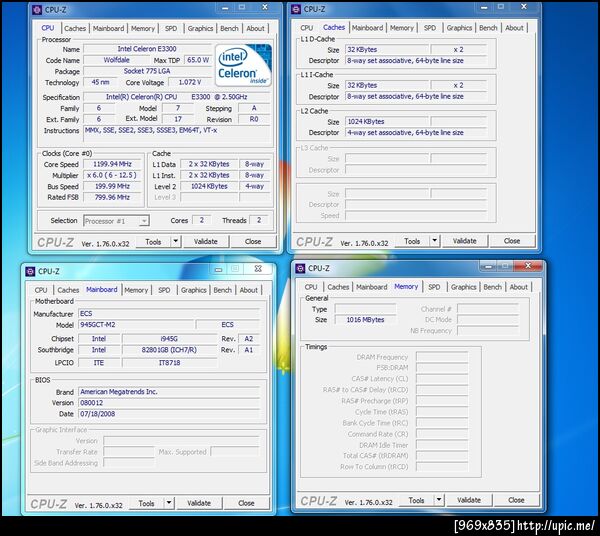This screenshot has height=536, width=600.
Task: Click motherboard model field 945GCT-M2
Action: coord(136,325)
